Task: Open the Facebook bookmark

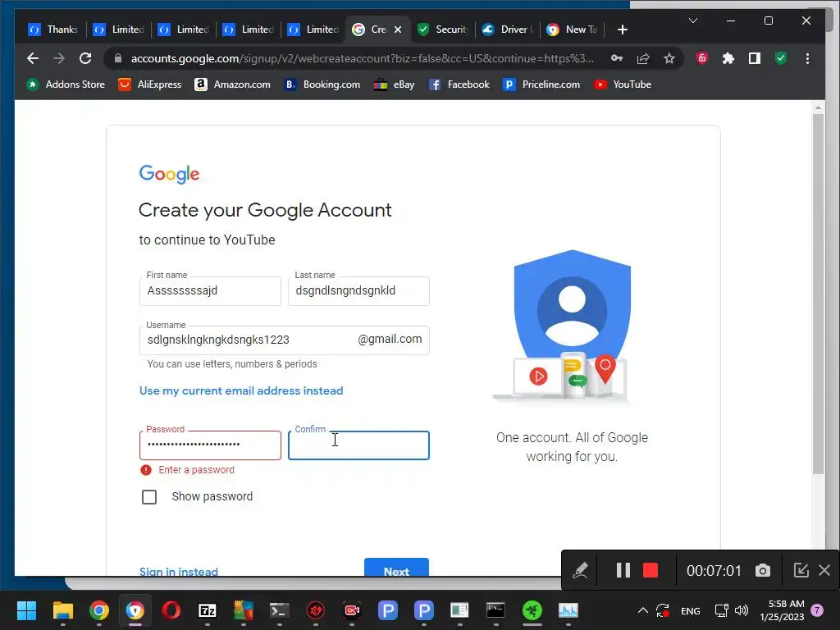Action: point(459,84)
